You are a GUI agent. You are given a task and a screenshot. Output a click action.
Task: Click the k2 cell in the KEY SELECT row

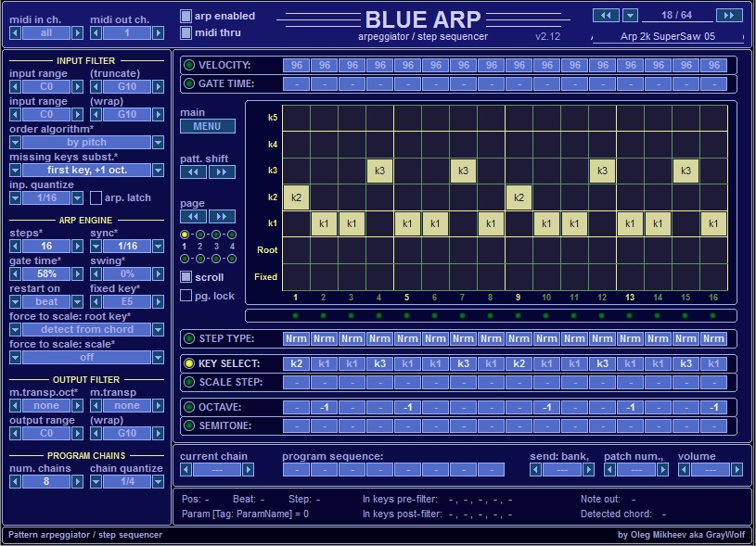[296, 363]
